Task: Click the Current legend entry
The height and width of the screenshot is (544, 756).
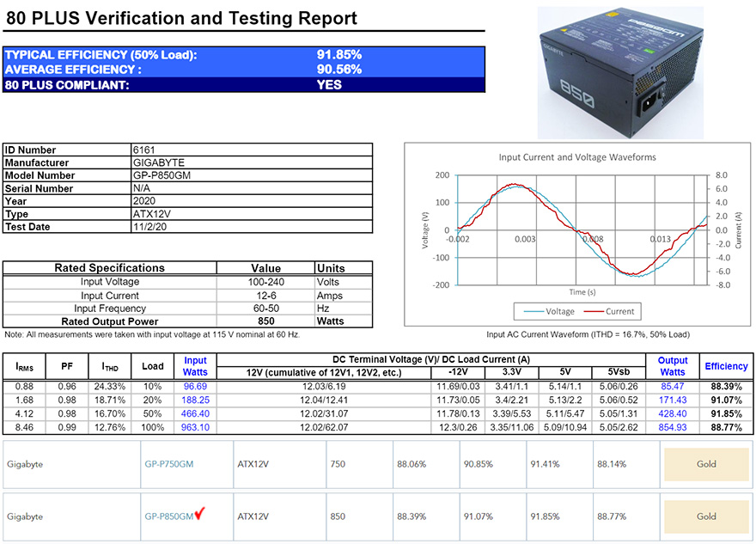Action: click(609, 312)
